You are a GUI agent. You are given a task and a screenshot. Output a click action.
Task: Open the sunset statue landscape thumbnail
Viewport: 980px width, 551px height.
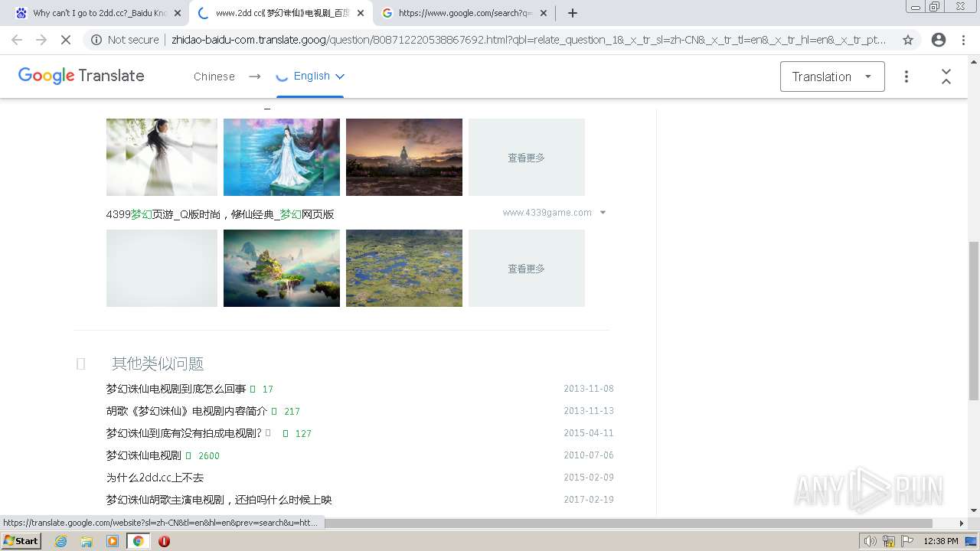click(404, 157)
